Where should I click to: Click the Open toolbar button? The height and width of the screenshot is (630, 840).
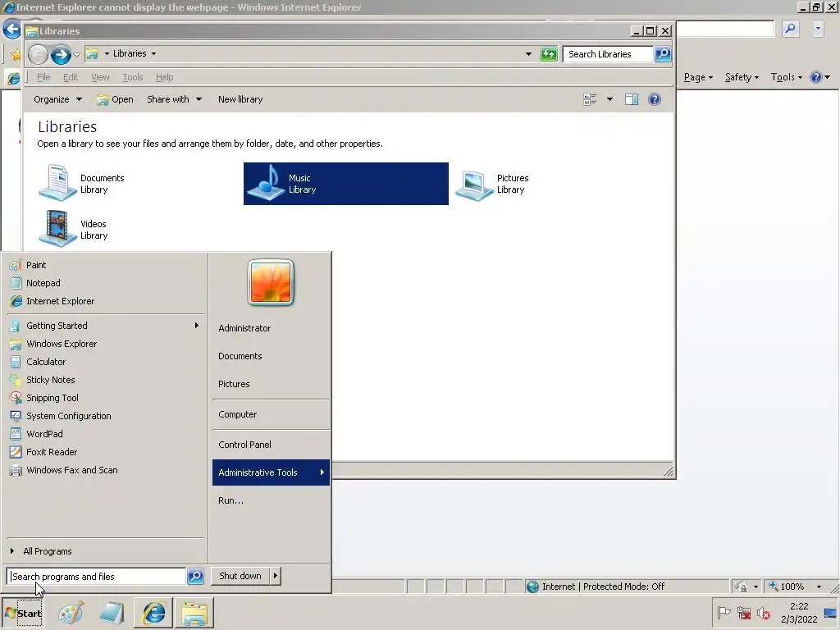pyautogui.click(x=115, y=99)
